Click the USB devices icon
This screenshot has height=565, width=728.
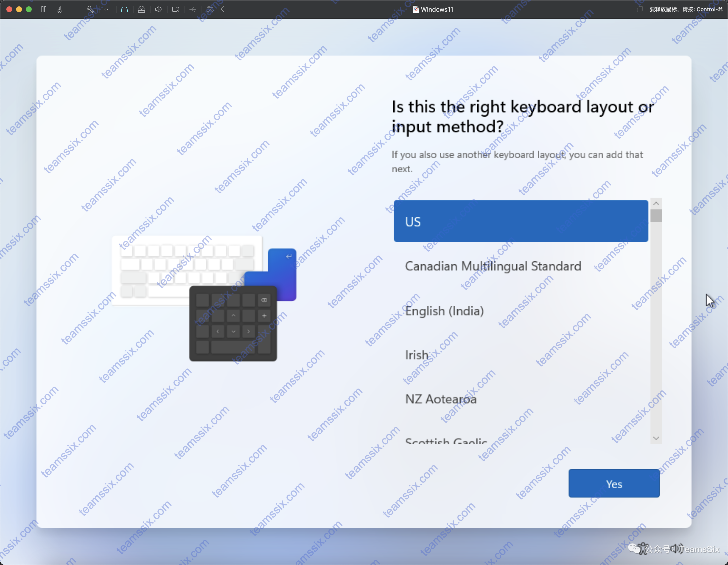pos(193,9)
